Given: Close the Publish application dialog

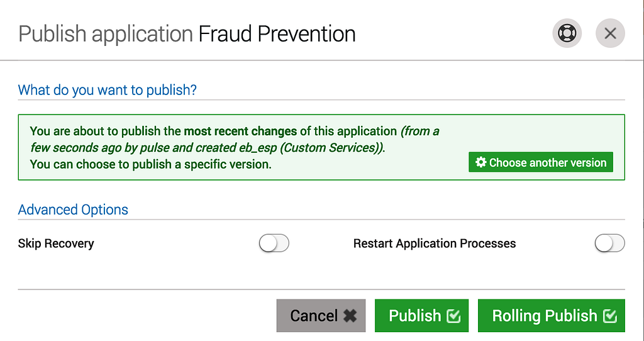Looking at the screenshot, I should point(610,33).
